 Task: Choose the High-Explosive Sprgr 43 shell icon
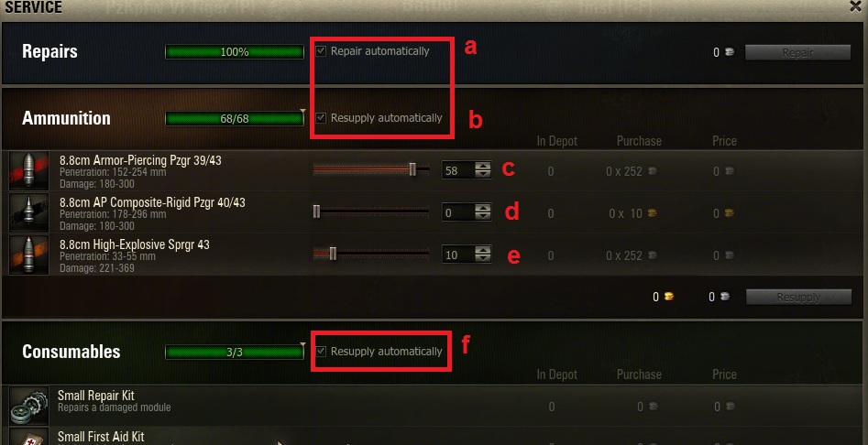point(28,255)
